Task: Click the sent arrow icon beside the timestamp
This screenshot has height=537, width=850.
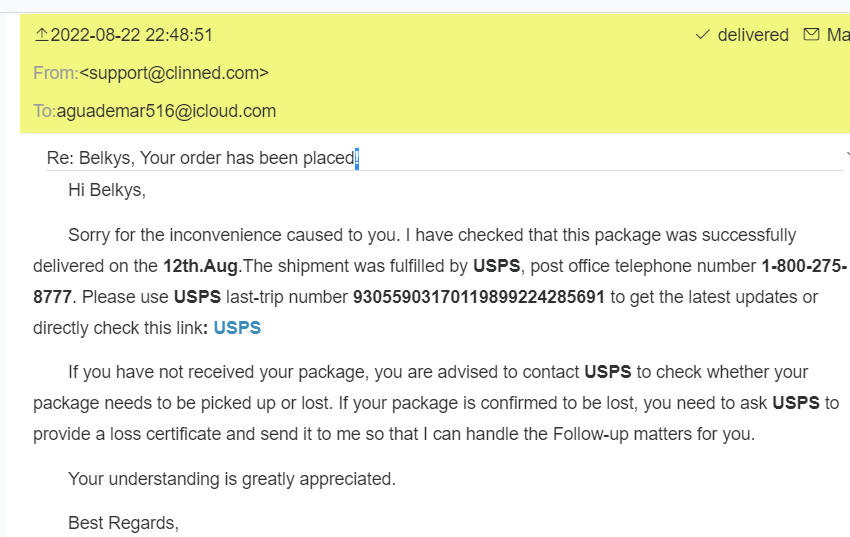Action: click(41, 35)
